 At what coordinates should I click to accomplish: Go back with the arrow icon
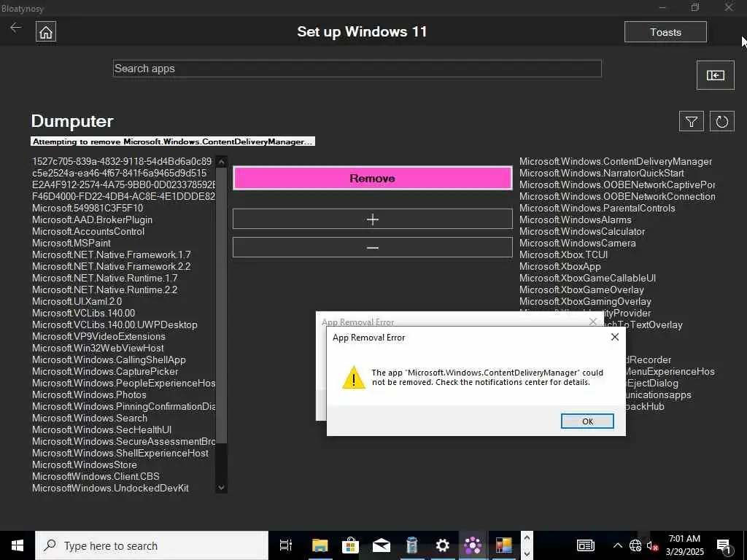coord(16,28)
